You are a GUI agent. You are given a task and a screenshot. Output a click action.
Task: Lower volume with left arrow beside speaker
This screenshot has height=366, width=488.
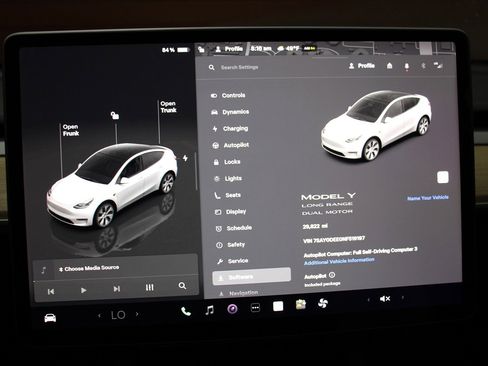[368, 300]
